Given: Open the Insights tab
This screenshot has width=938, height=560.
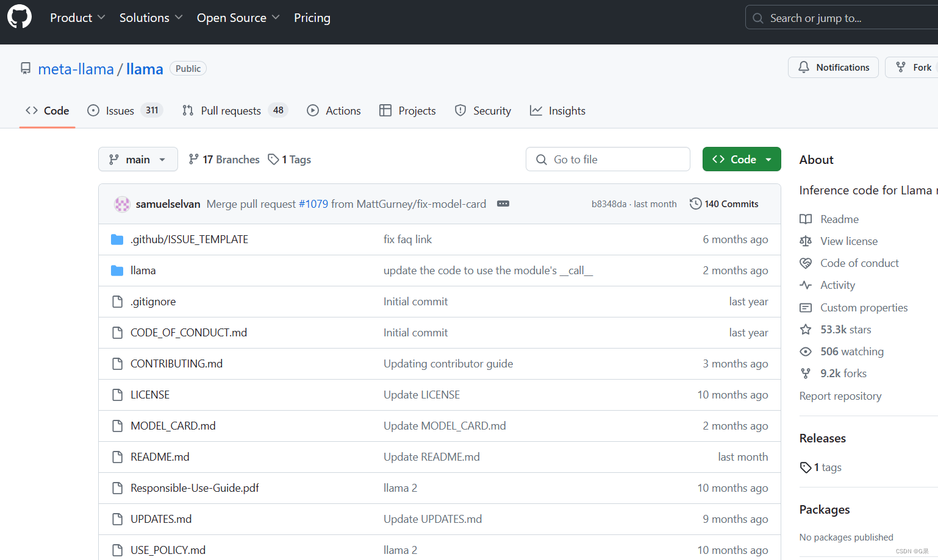Looking at the screenshot, I should (x=557, y=110).
